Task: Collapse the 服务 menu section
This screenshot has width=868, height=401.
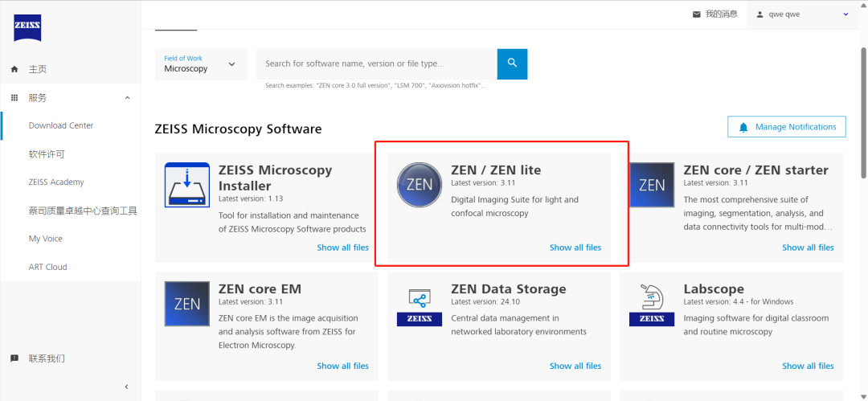Action: (127, 98)
